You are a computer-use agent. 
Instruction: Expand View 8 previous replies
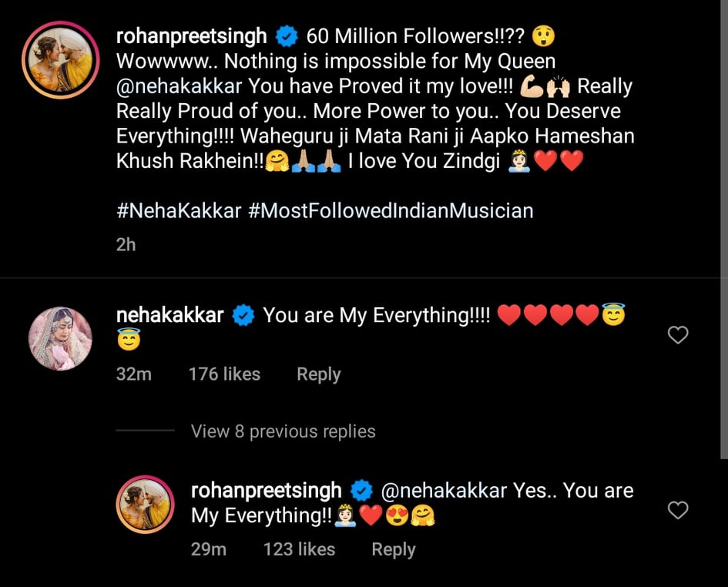point(283,431)
